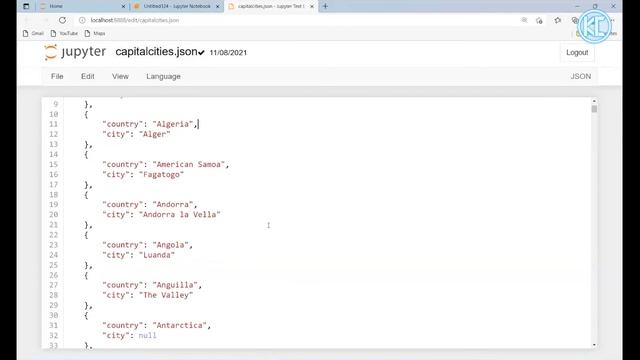
Task: Open the Gmail bookmark
Action: (x=33, y=33)
